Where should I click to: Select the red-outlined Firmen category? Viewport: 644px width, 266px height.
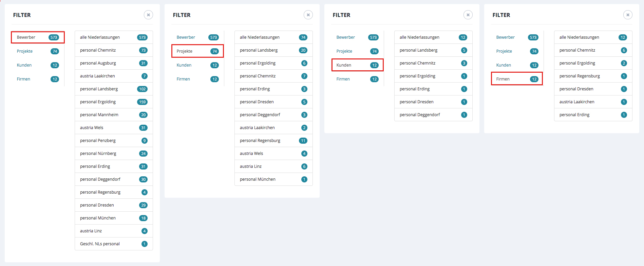coord(517,79)
